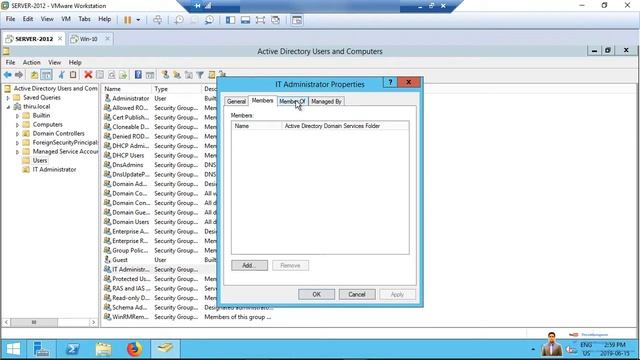Viewport: 640px width, 360px height.
Task: Open the dropdown arrow beside pause button
Action: point(138,20)
